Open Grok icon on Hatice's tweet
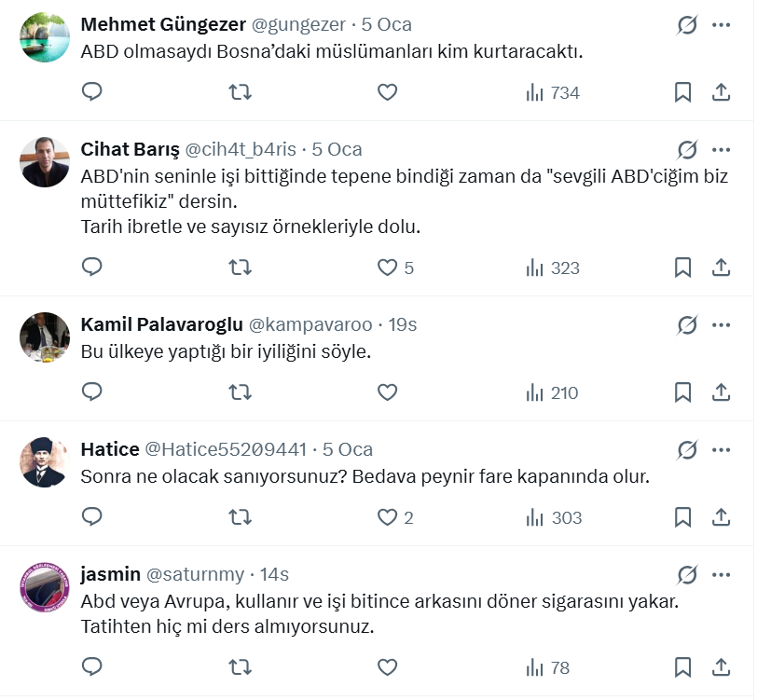The width and height of the screenshot is (757, 700). [x=687, y=450]
